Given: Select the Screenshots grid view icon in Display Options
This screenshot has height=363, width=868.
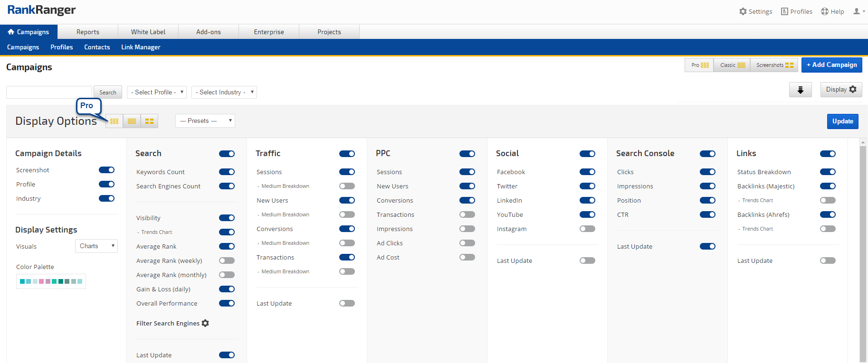Looking at the screenshot, I should tap(149, 121).
